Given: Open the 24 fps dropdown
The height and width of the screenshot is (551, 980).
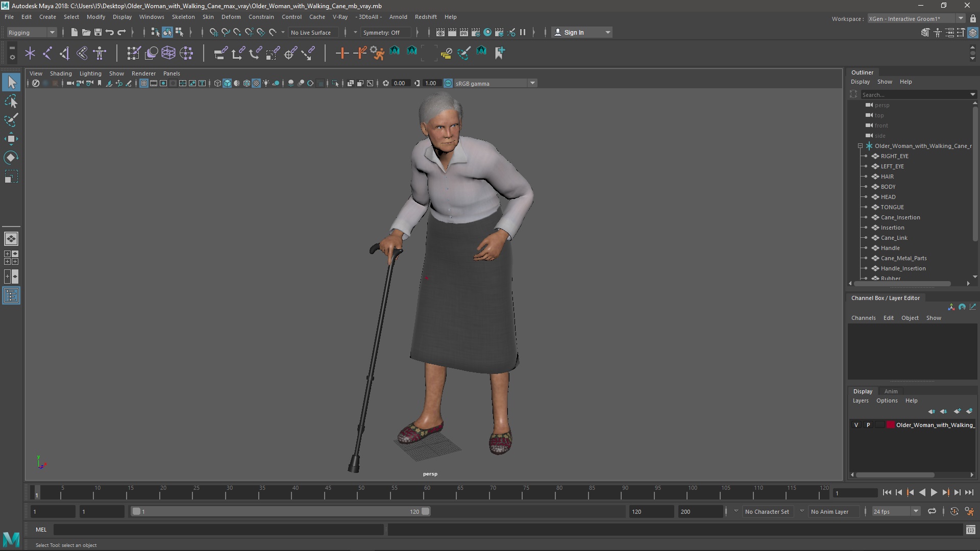Looking at the screenshot, I should click(896, 511).
